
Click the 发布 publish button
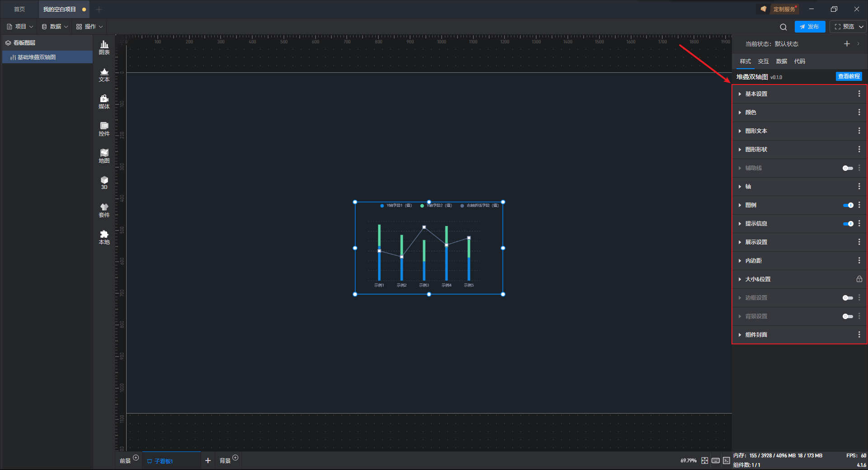coord(810,27)
